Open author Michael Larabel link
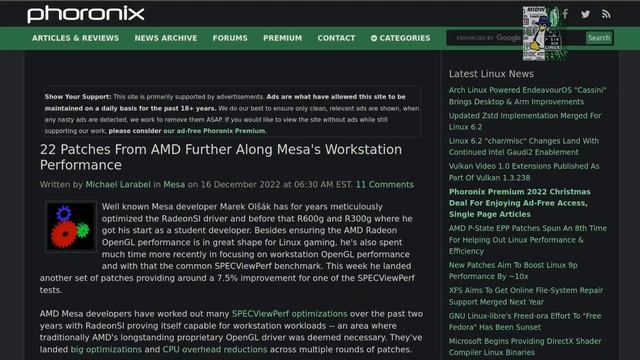The image size is (640, 360). pos(118,184)
